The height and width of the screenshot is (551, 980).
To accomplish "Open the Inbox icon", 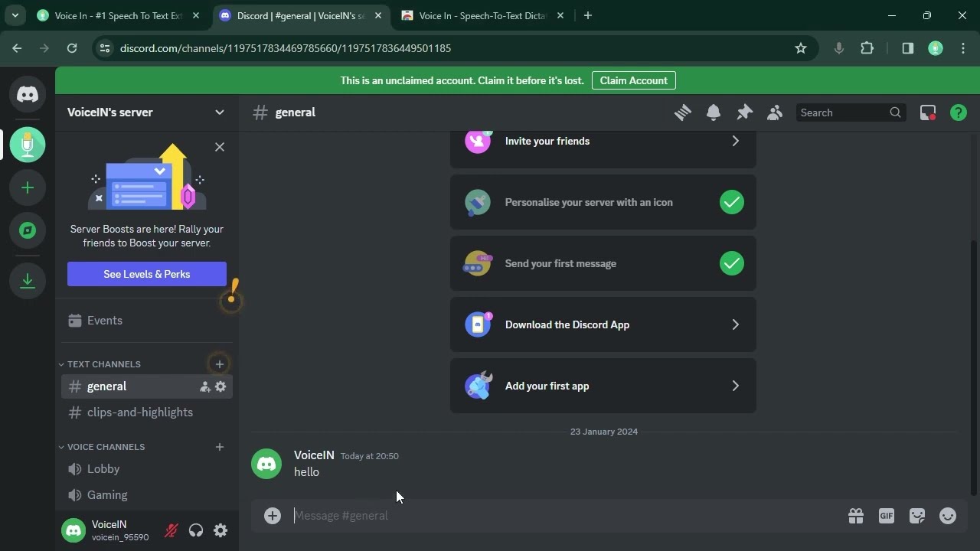I will (x=928, y=112).
